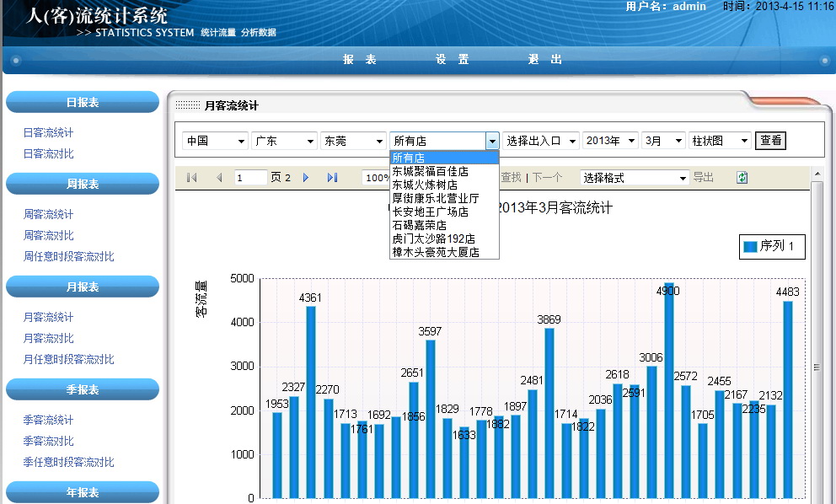Jump to last page icon

332,178
